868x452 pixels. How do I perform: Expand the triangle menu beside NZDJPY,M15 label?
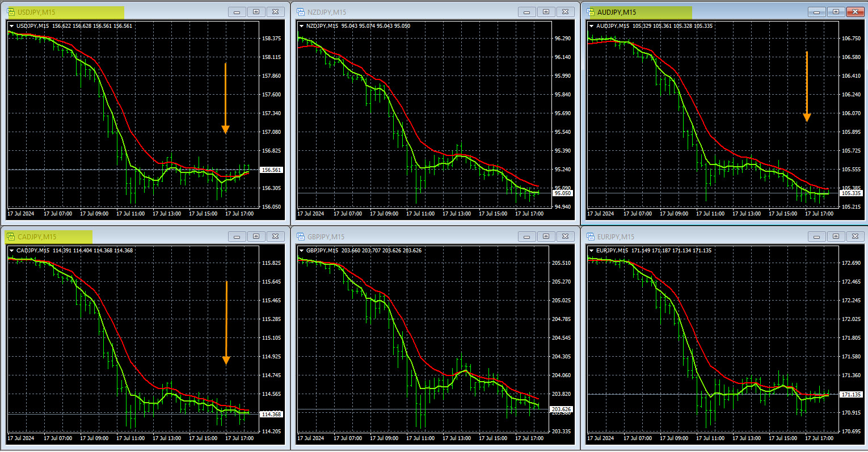pyautogui.click(x=301, y=26)
